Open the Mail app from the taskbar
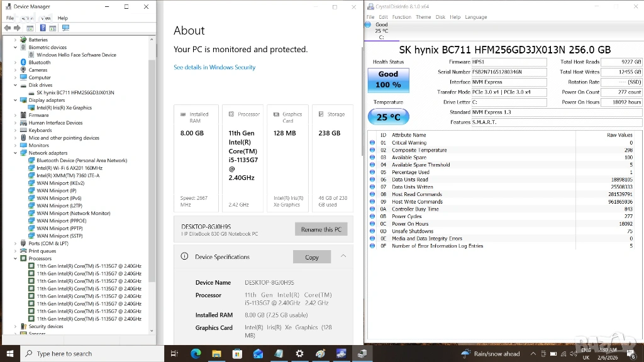Image resolution: width=644 pixels, height=362 pixels. click(258, 354)
